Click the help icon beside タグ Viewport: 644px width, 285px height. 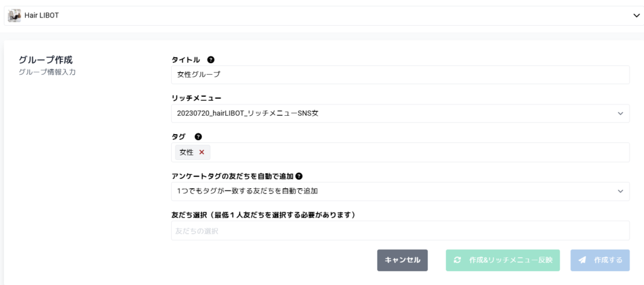(x=198, y=137)
